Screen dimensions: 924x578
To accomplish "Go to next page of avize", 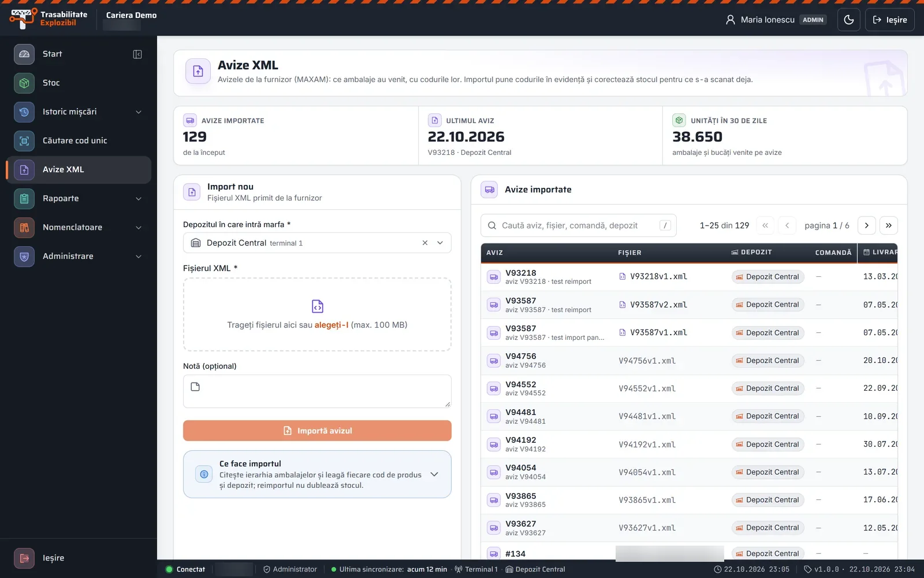I will (867, 225).
